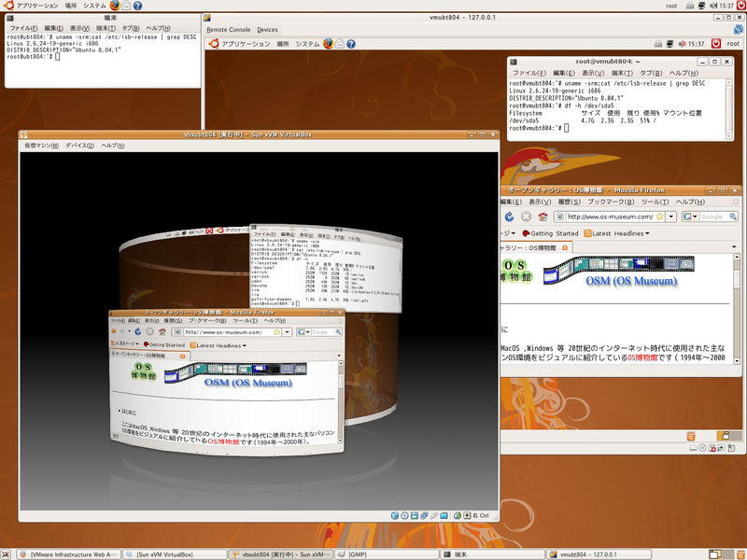Bookmark page with star icon in Firefox
This screenshot has width=747, height=560.
pyautogui.click(x=659, y=217)
